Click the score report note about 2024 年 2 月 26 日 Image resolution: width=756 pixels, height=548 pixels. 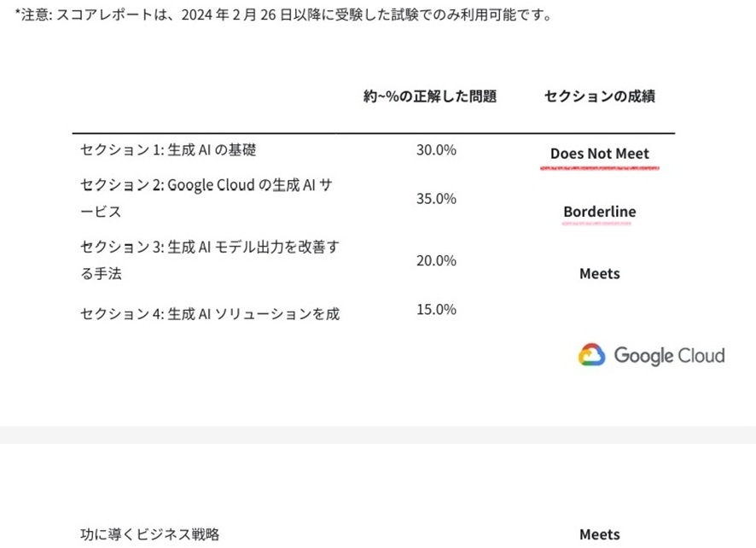[282, 15]
